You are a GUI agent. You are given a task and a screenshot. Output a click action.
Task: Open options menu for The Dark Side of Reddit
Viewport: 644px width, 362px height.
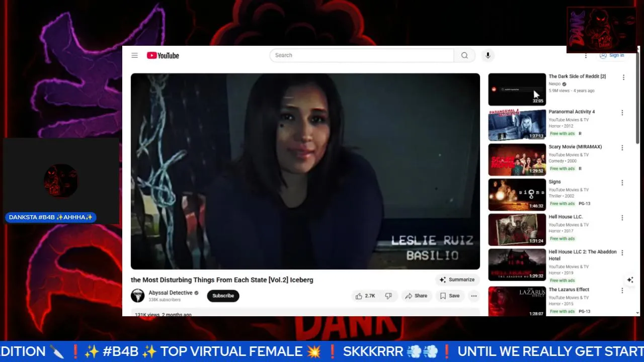[623, 77]
